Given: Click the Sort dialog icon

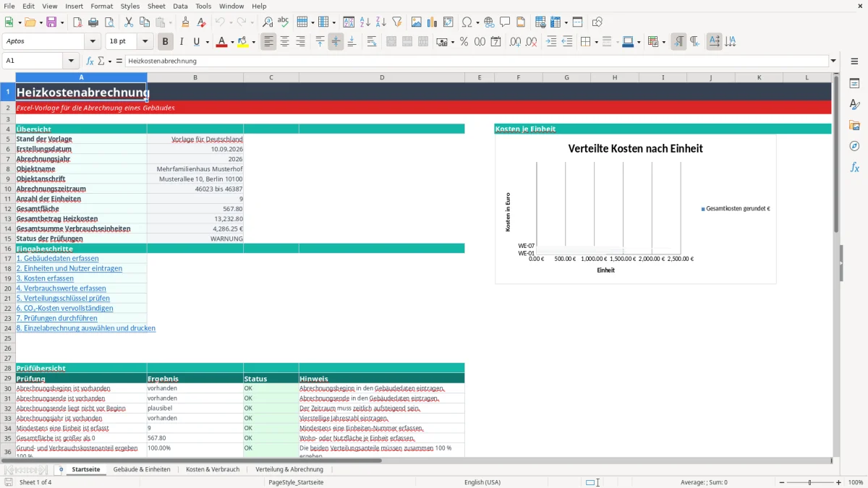Looking at the screenshot, I should pyautogui.click(x=349, y=22).
